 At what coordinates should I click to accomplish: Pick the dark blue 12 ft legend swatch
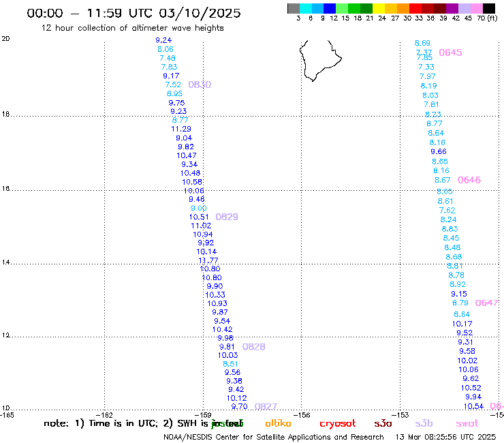tap(330, 8)
